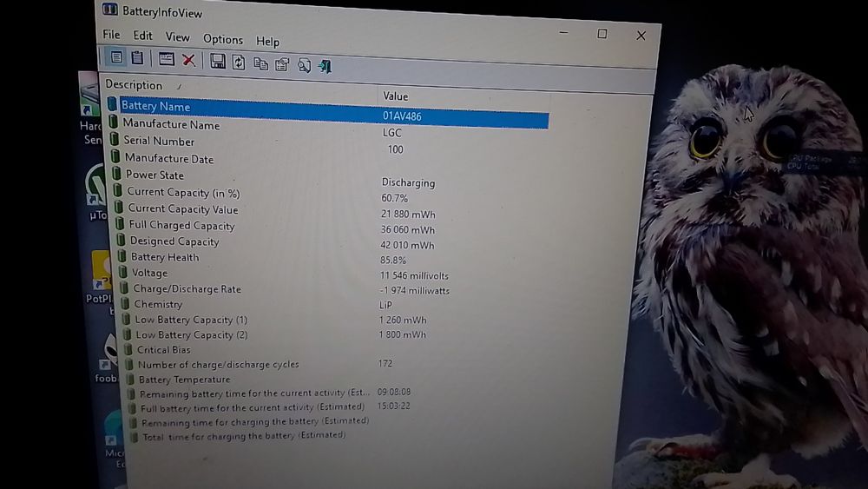Open the Edit menu
This screenshot has width=868, height=489.
[142, 36]
